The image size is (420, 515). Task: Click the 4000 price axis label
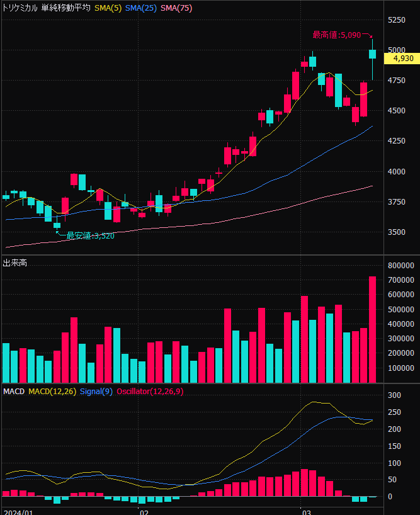pos(396,172)
